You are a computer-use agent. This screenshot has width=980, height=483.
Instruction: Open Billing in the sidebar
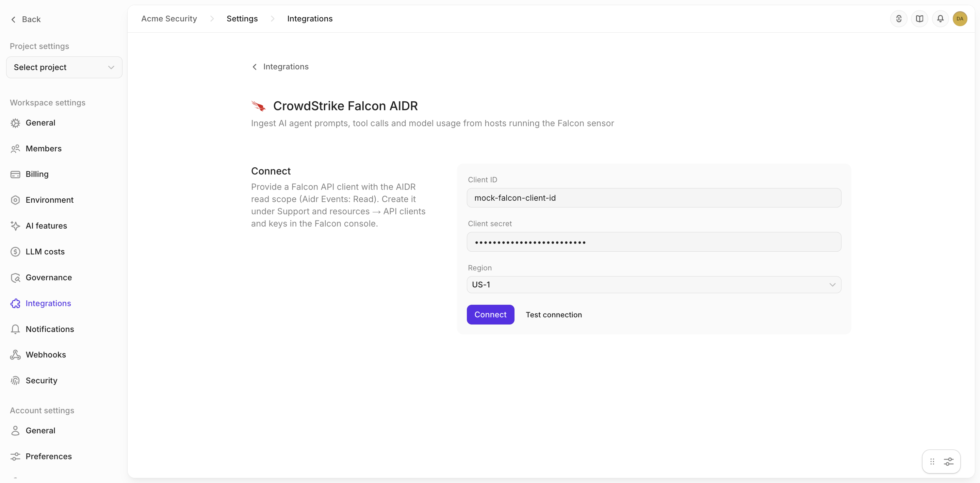37,174
